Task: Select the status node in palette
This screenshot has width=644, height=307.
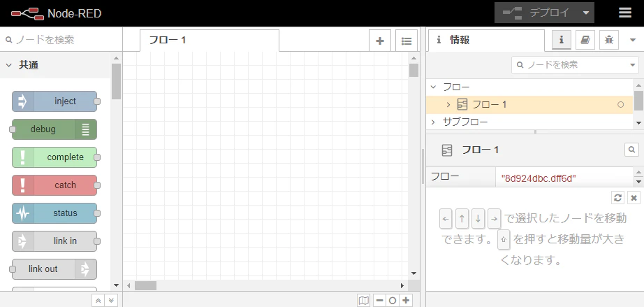Action: [54, 213]
